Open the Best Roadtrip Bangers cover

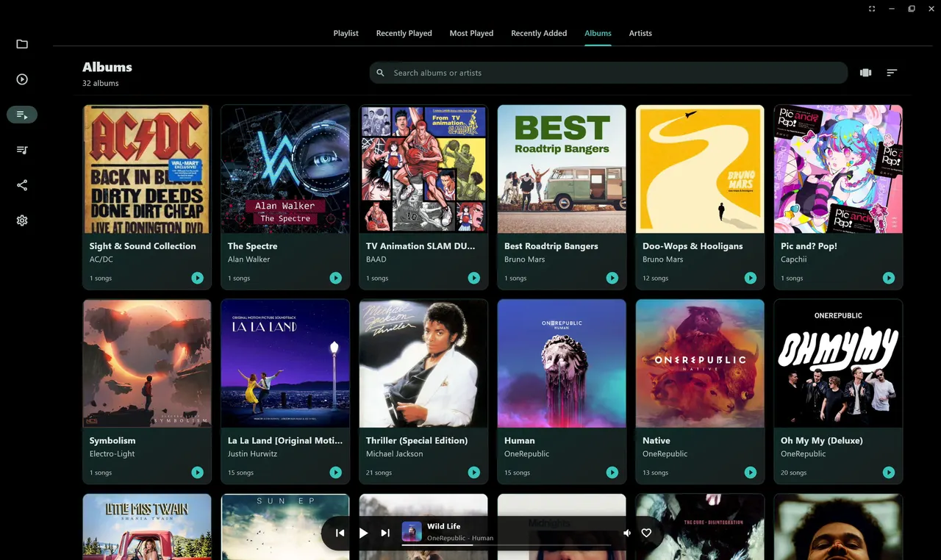coord(562,169)
